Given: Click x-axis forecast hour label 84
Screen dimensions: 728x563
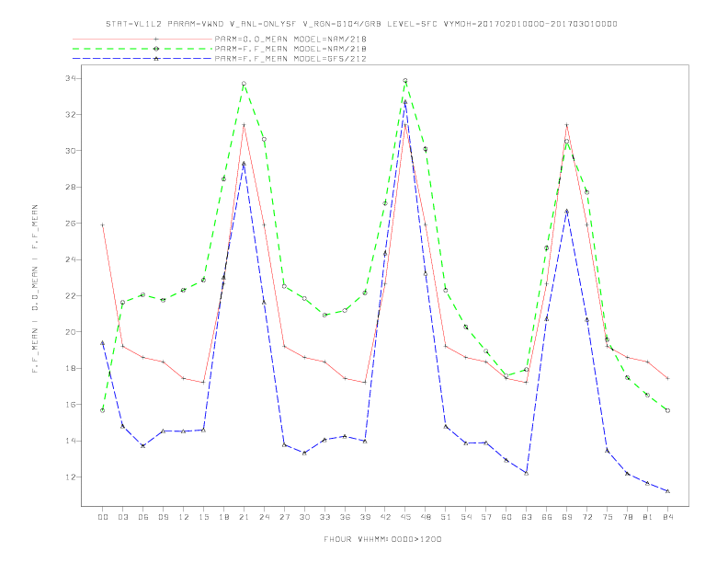Looking at the screenshot, I should point(667,517).
